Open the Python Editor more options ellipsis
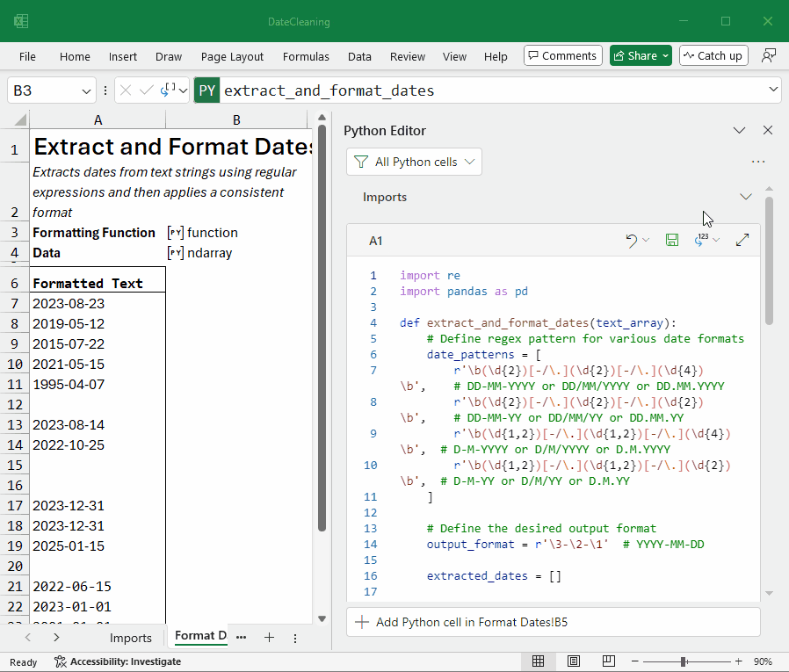 [758, 162]
